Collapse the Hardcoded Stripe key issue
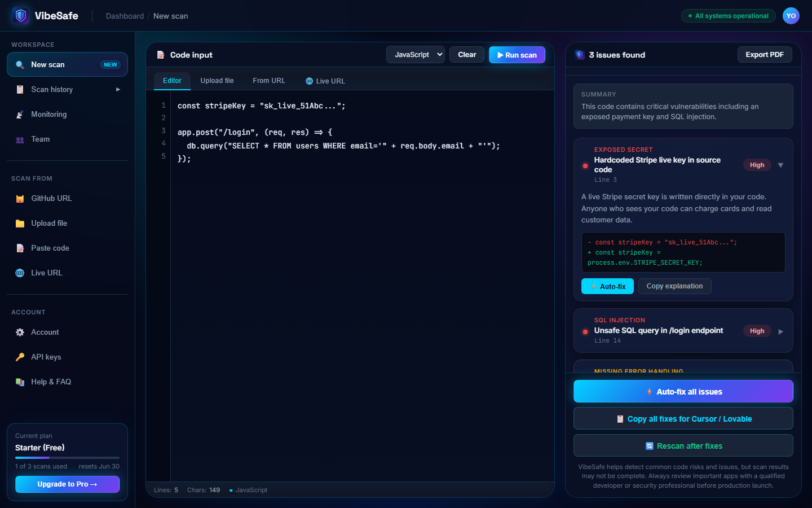Image resolution: width=812 pixels, height=508 pixels. 780,165
